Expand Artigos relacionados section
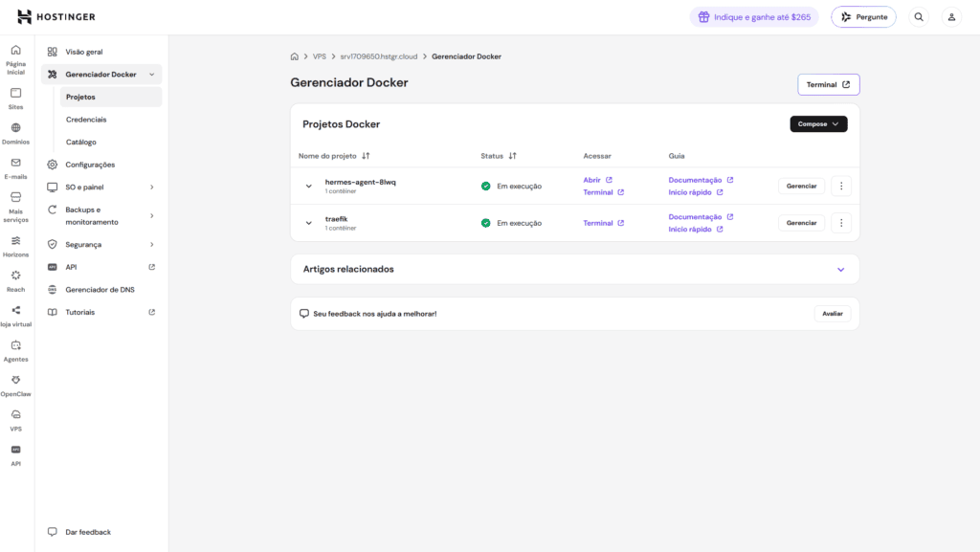 (x=840, y=270)
